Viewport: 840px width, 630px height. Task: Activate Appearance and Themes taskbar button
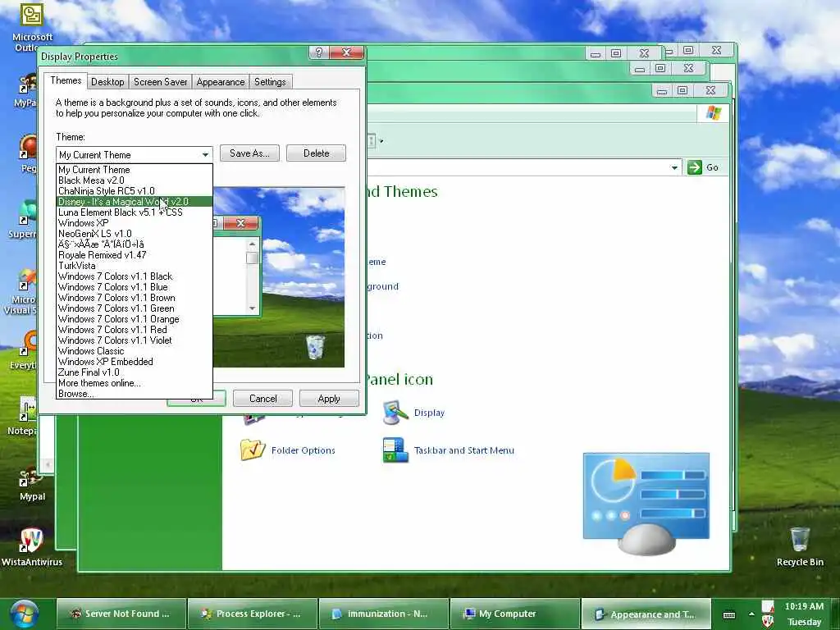click(646, 614)
